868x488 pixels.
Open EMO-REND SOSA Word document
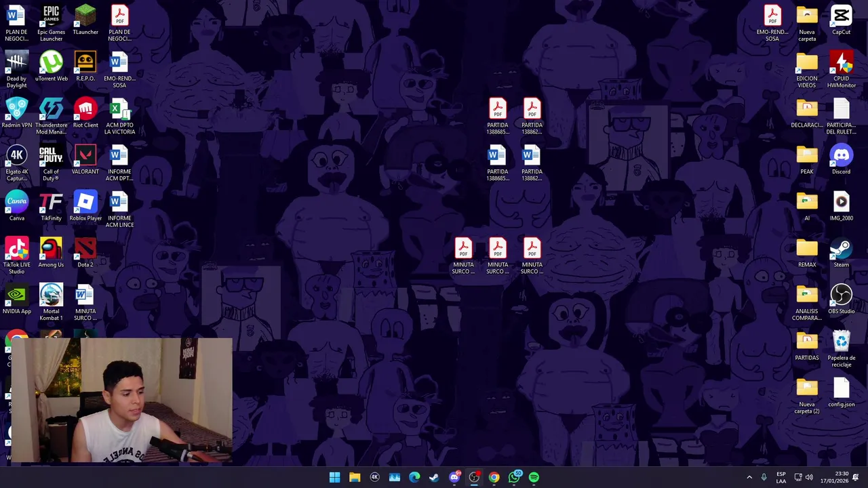coord(119,69)
